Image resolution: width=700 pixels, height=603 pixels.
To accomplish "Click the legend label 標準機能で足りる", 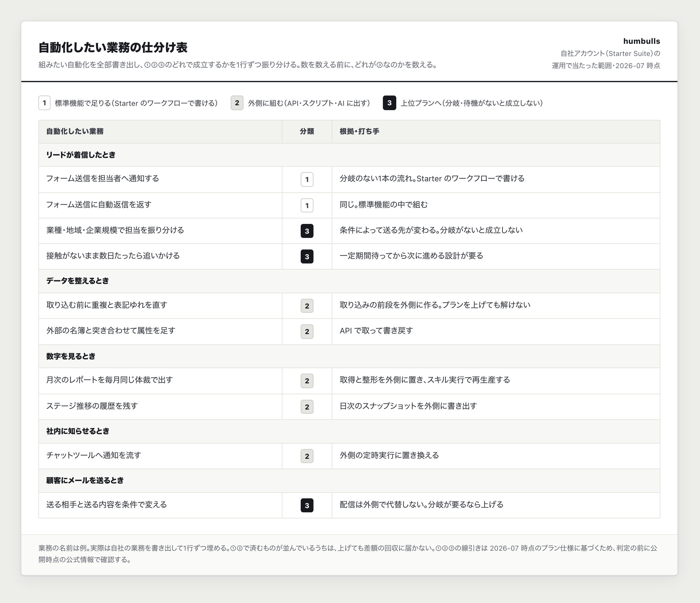I will coord(136,103).
